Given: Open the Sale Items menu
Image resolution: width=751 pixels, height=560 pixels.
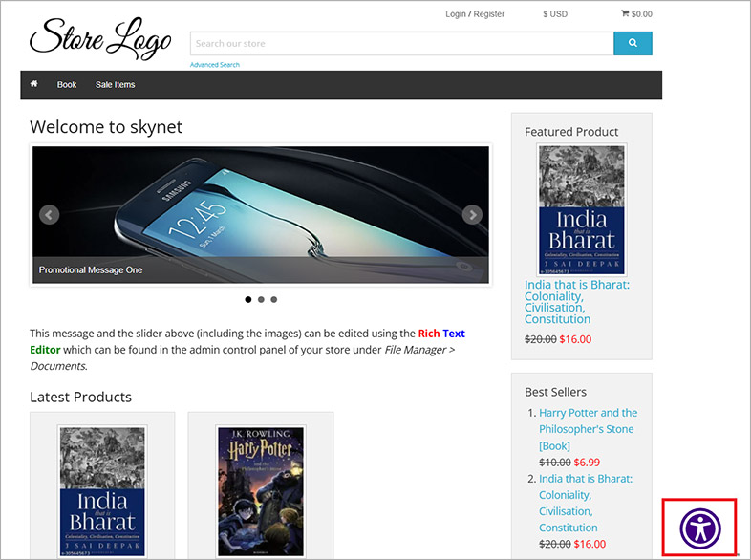Looking at the screenshot, I should (x=115, y=85).
